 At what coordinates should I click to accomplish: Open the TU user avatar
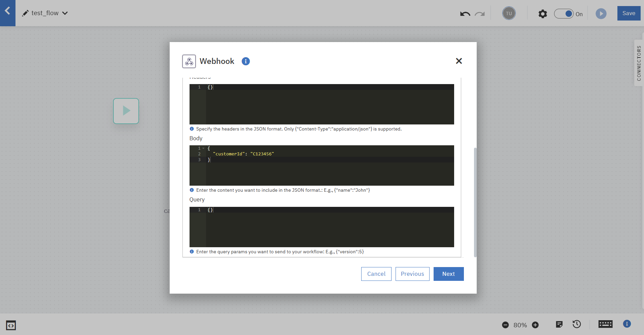tap(509, 13)
